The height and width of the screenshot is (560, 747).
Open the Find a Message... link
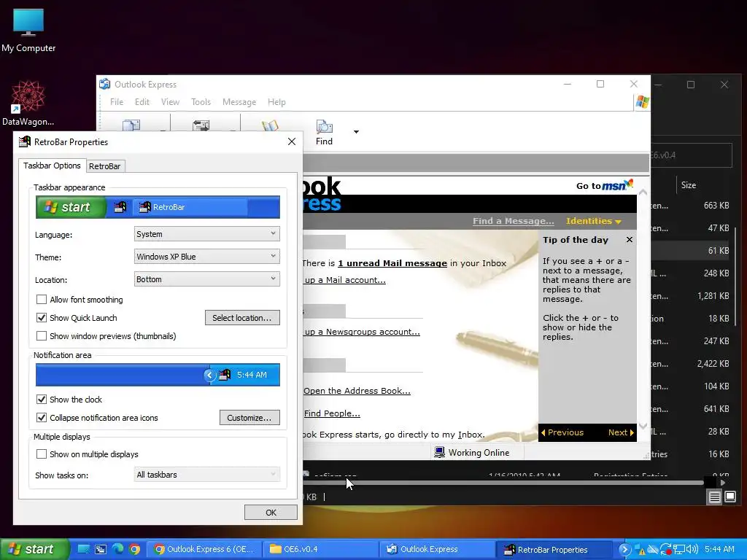click(x=513, y=221)
